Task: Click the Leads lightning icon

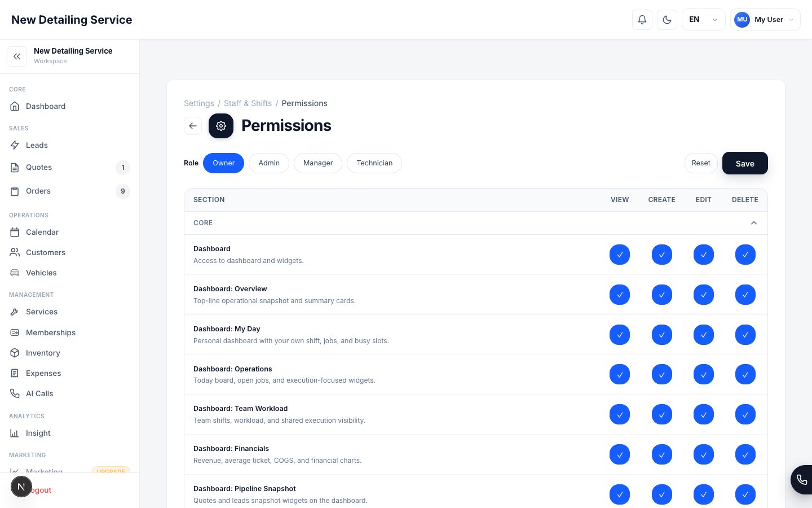Action: click(x=15, y=145)
